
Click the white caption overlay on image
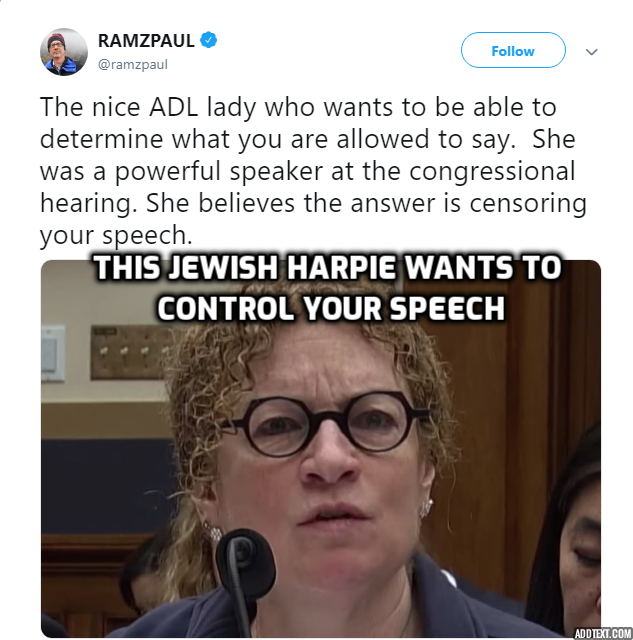tap(329, 287)
